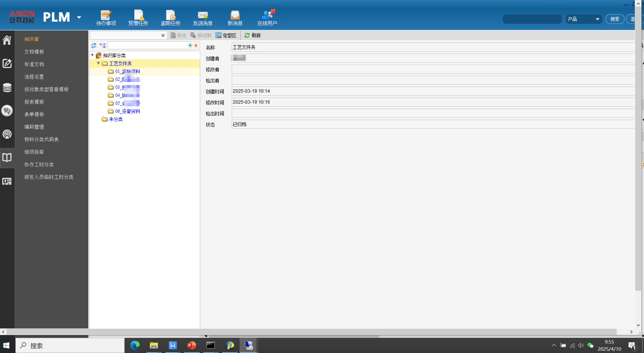Select the 未分类 folder in tree
644x353 pixels.
(116, 119)
